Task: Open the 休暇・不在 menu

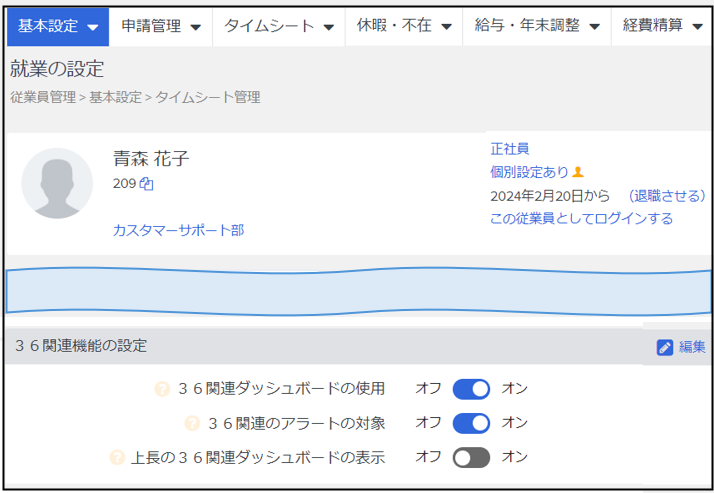Action: tap(404, 26)
